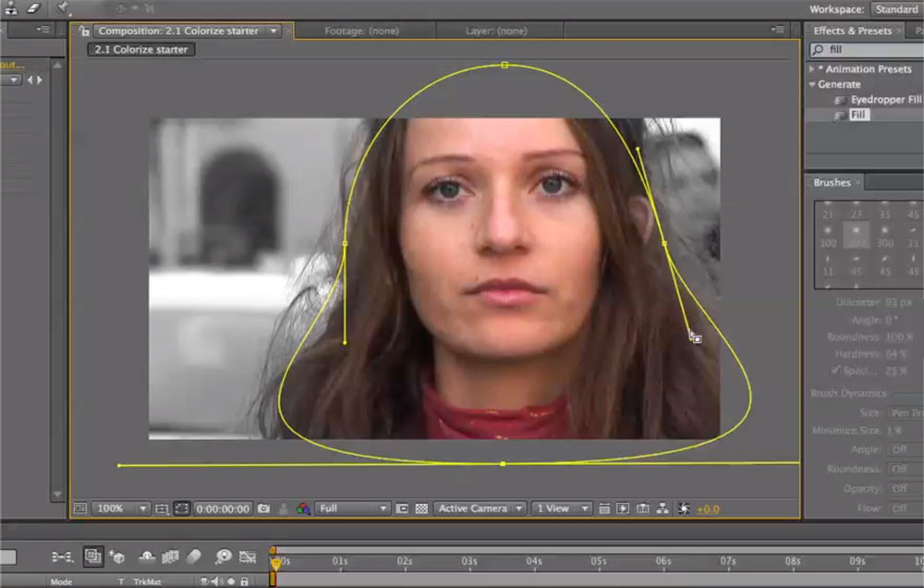Choose the 35 brush preset
This screenshot has height=588, width=924.
click(x=884, y=211)
